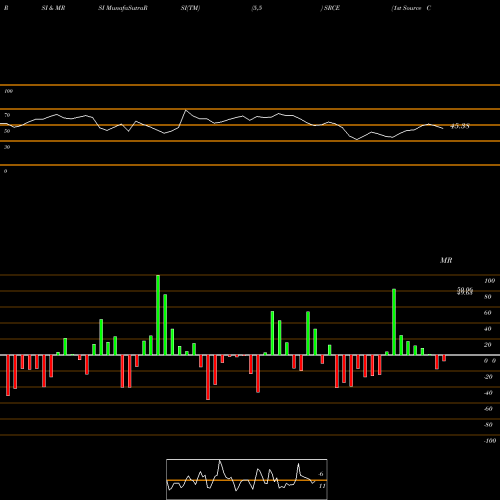The width and height of the screenshot is (500, 500).
Task: Click the tallest green histogram bar
Action: pos(158,315)
